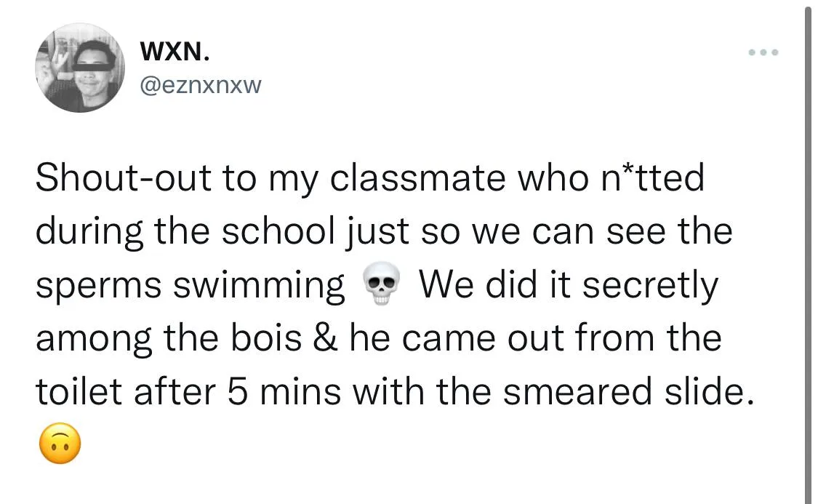Click the ampersand symbol in the tweet
The image size is (818, 504).
click(321, 339)
